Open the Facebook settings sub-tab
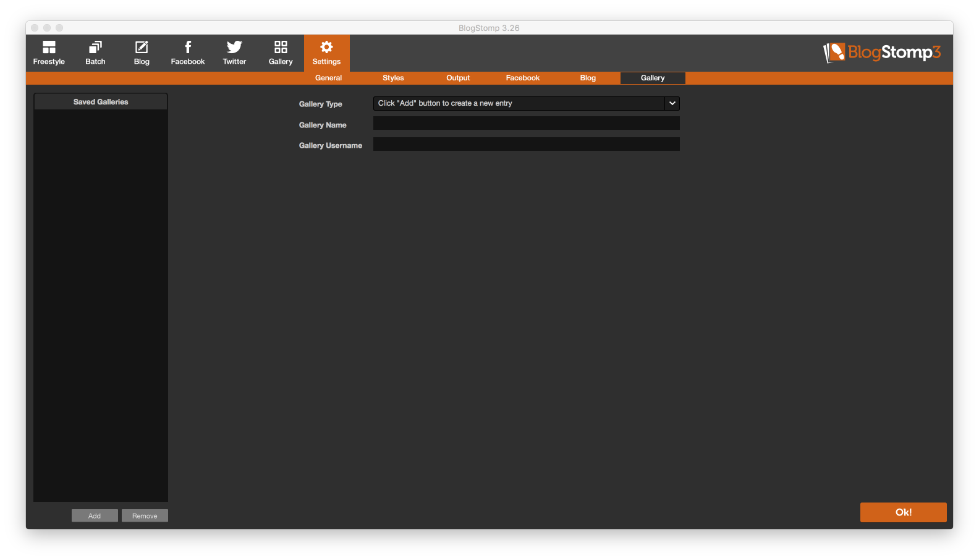979x560 pixels. pyautogui.click(x=523, y=78)
